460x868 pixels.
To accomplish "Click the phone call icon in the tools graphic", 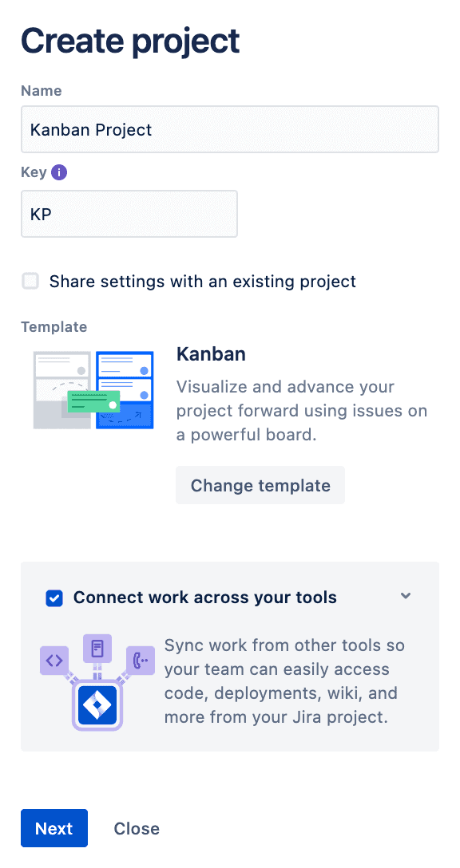I will tap(141, 661).
